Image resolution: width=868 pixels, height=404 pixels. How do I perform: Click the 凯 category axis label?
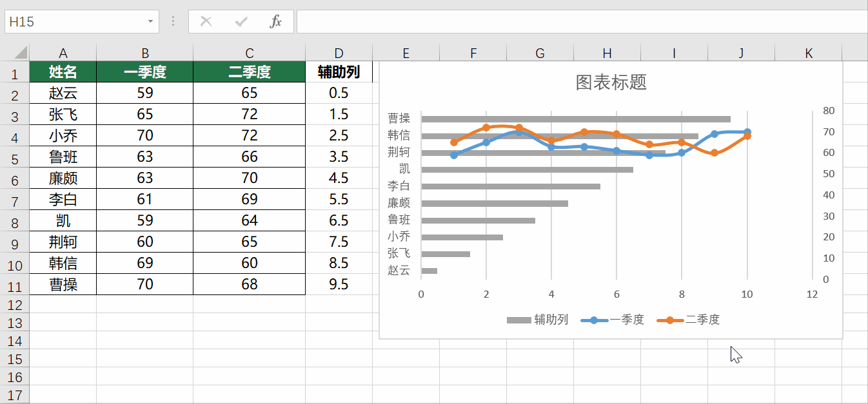point(404,169)
